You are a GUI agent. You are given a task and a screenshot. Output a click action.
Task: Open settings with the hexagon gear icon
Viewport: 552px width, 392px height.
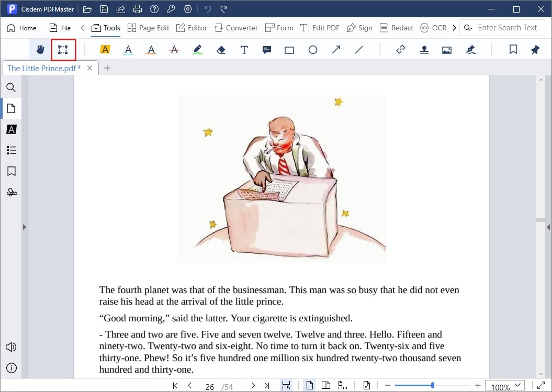[x=188, y=9]
